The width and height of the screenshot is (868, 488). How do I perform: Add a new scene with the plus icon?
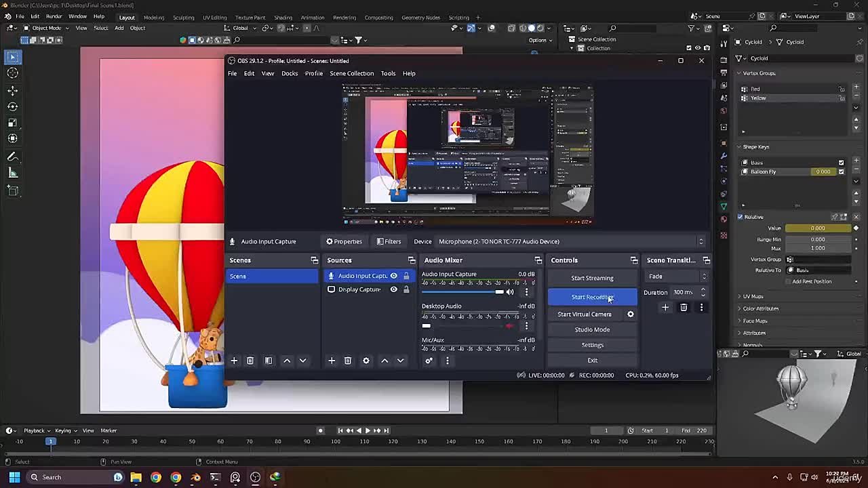234,361
